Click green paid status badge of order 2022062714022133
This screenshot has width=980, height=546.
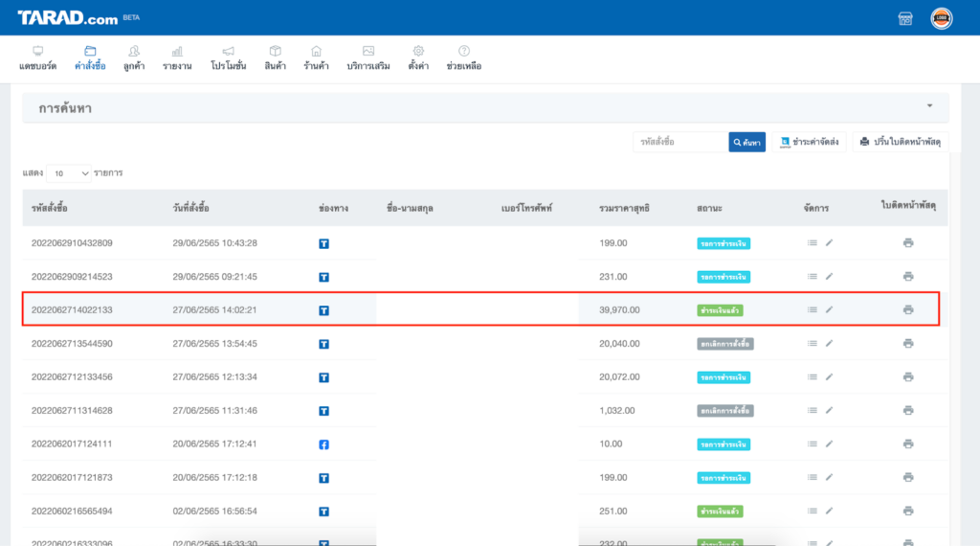tap(720, 310)
